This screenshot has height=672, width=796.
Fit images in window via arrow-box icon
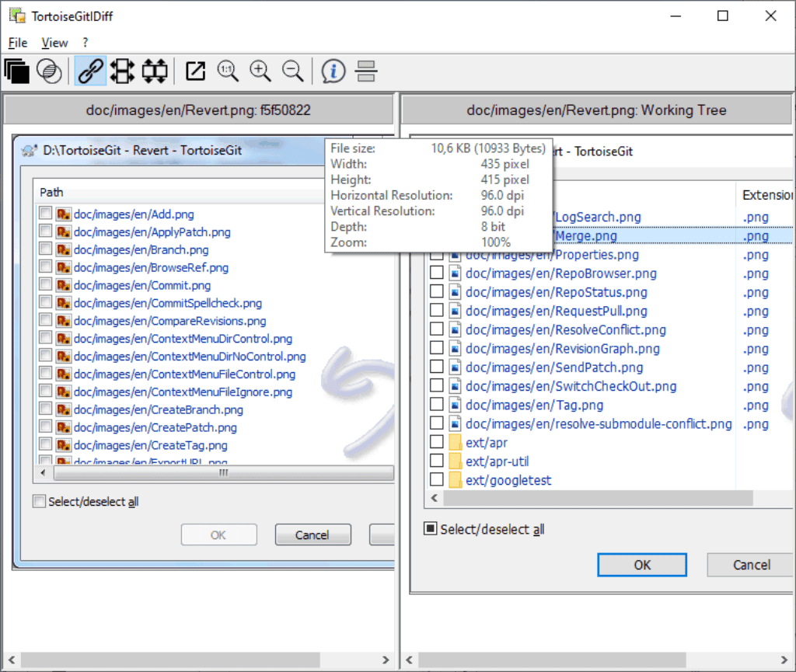pyautogui.click(x=195, y=71)
